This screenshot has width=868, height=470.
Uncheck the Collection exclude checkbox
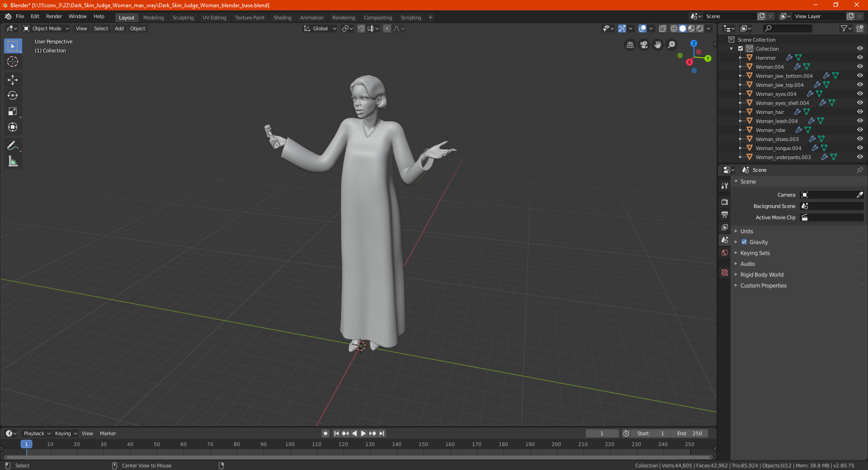[x=741, y=48]
